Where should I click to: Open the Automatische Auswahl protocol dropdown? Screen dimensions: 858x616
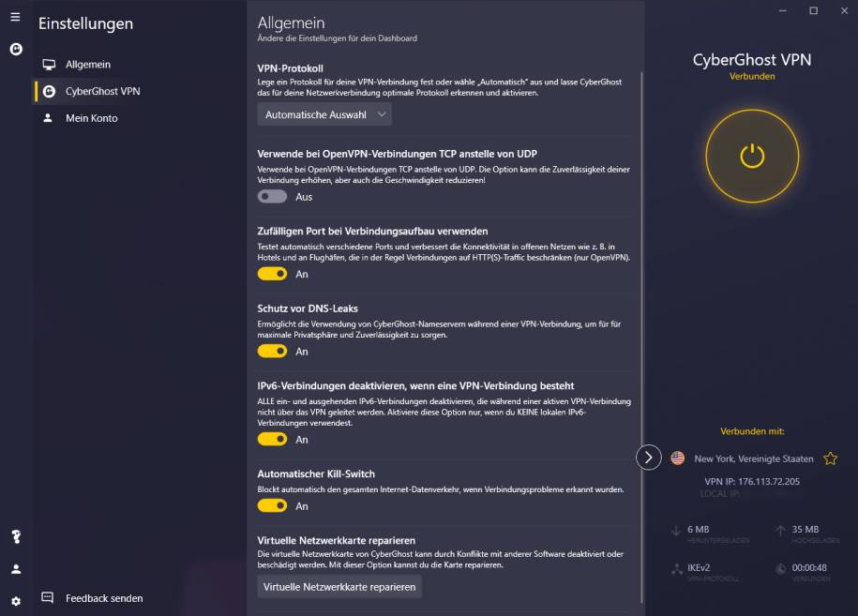click(324, 114)
